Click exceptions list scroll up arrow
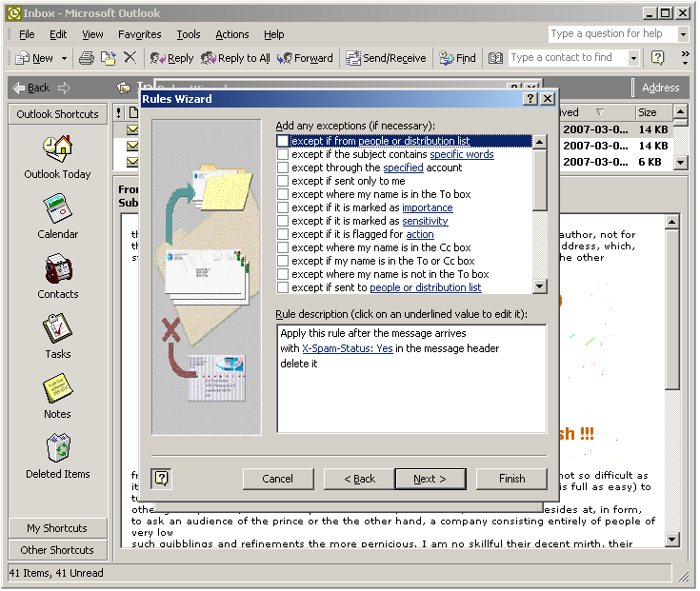 [x=540, y=142]
